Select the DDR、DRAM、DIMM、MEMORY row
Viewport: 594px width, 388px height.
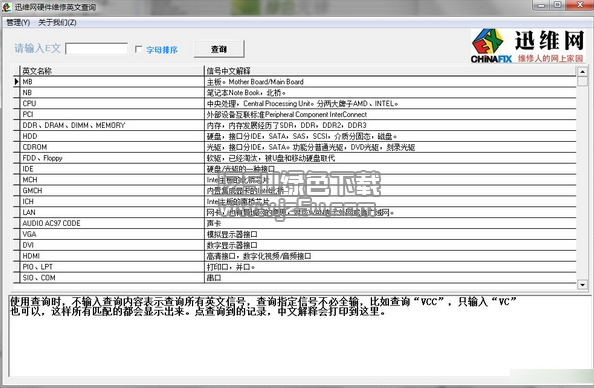pyautogui.click(x=295, y=125)
